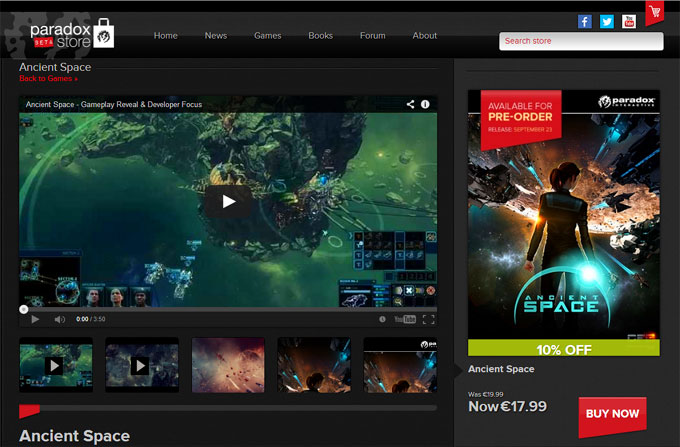The height and width of the screenshot is (447, 680).
Task: Select the first gameplay video thumbnail
Action: click(x=56, y=365)
